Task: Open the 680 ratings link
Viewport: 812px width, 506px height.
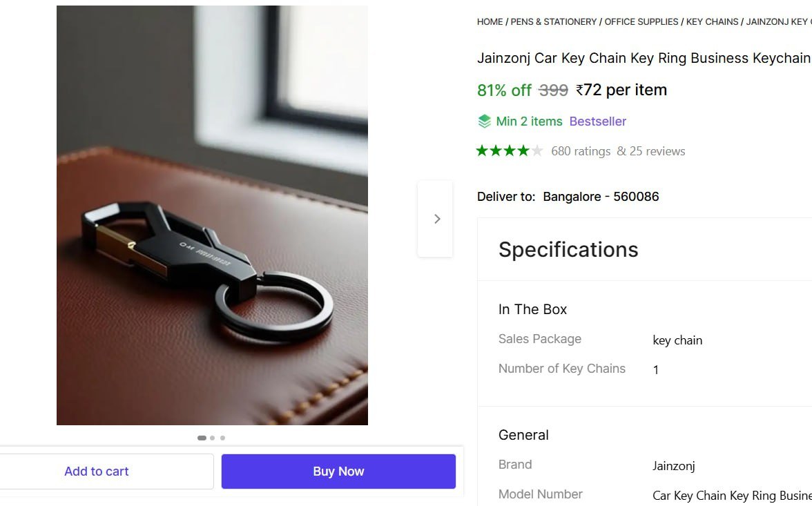Action: click(x=581, y=151)
